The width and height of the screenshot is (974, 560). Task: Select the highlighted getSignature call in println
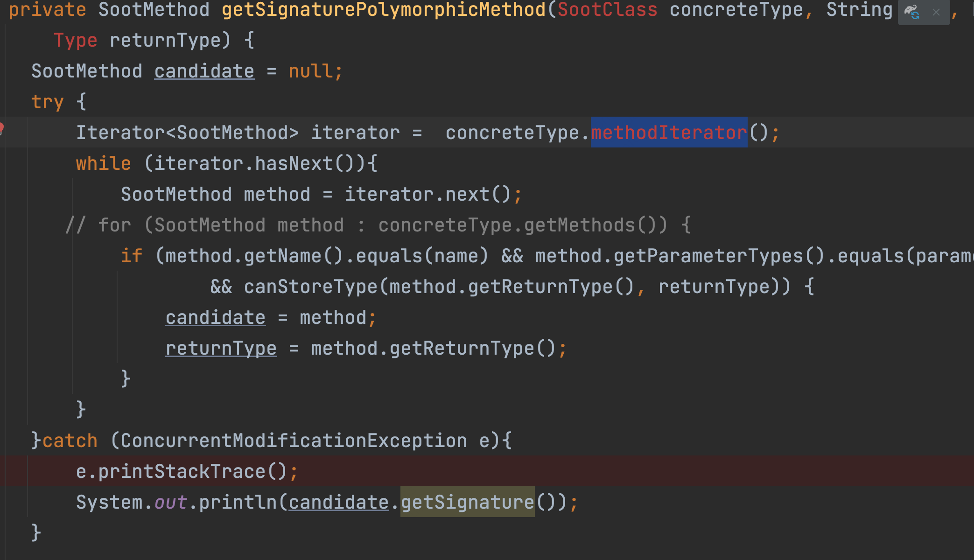click(x=467, y=502)
